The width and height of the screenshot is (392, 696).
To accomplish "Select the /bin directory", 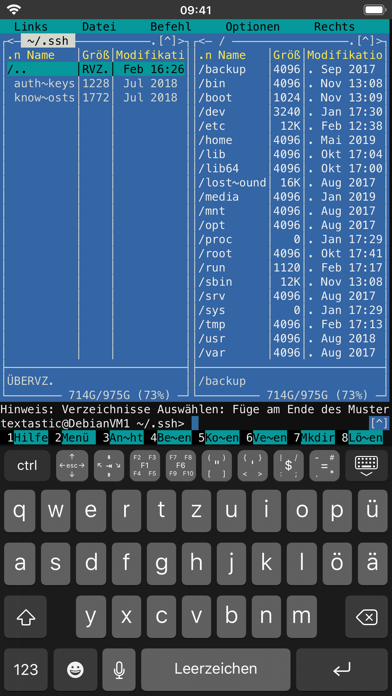I will (x=212, y=83).
